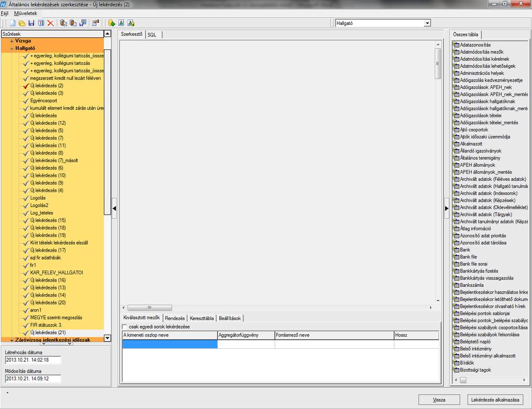This screenshot has width=532, height=409.
Task: Click the database with green plus icon
Action: pyautogui.click(x=112, y=23)
